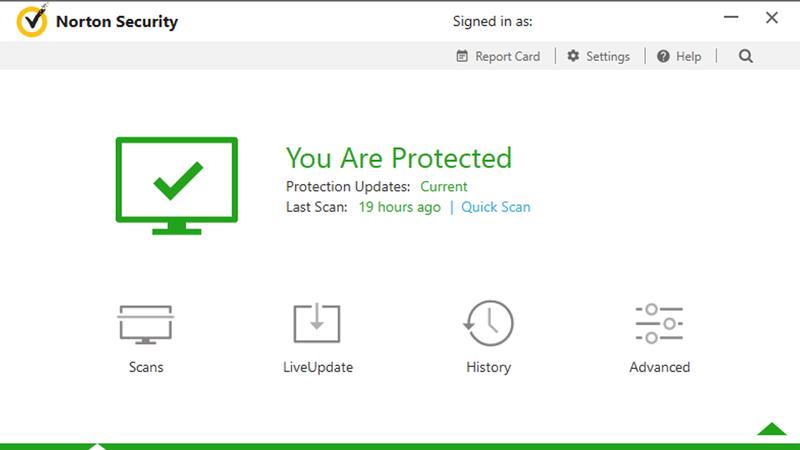Click the Settings gear icon
The width and height of the screenshot is (800, 450).
(573, 56)
